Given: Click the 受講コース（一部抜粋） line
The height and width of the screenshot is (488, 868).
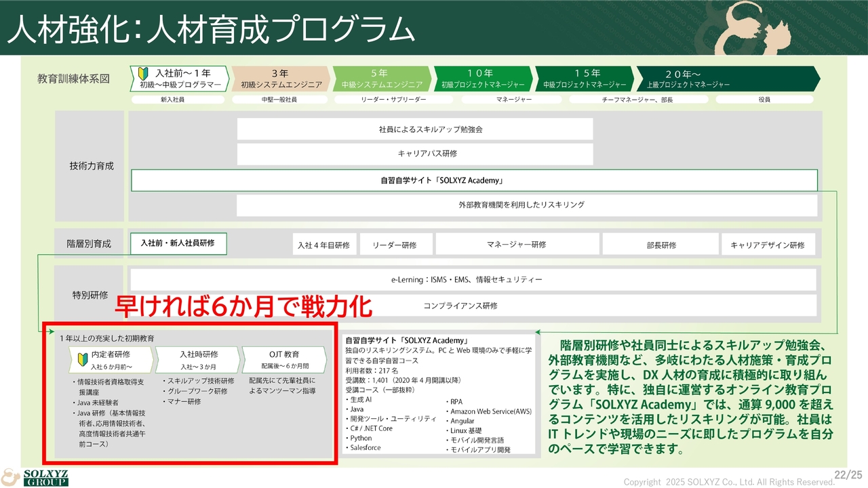Looking at the screenshot, I should tap(380, 390).
